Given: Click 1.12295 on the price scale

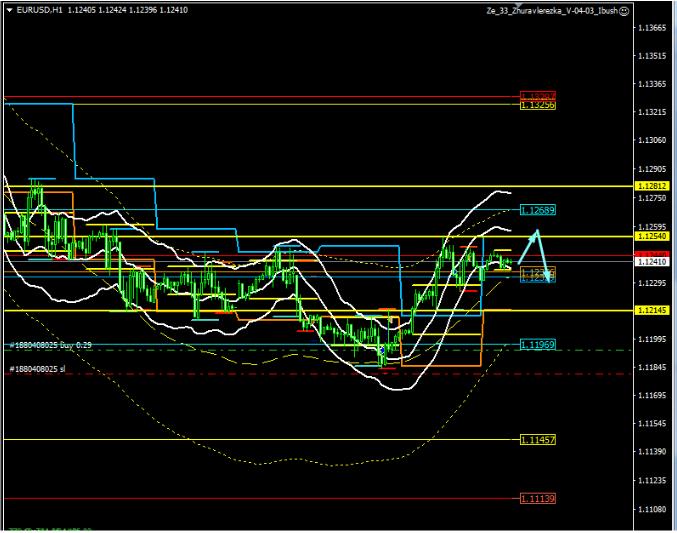Looking at the screenshot, I should 652,283.
